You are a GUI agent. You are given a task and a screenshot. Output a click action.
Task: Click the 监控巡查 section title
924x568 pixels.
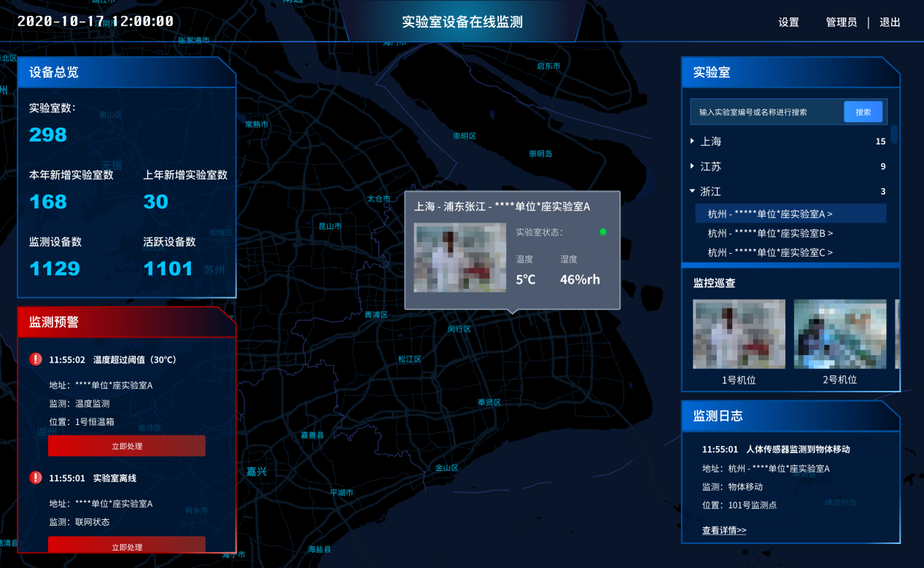click(x=714, y=283)
